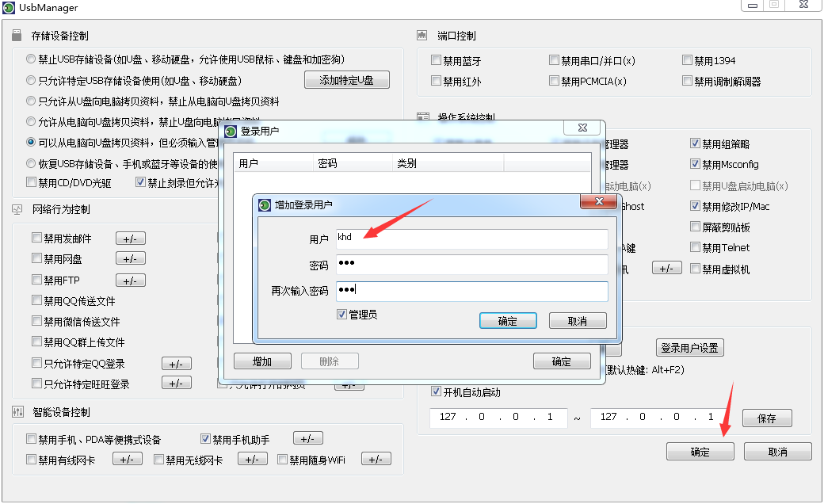Click the 操作系统控制 section icon

point(423,114)
